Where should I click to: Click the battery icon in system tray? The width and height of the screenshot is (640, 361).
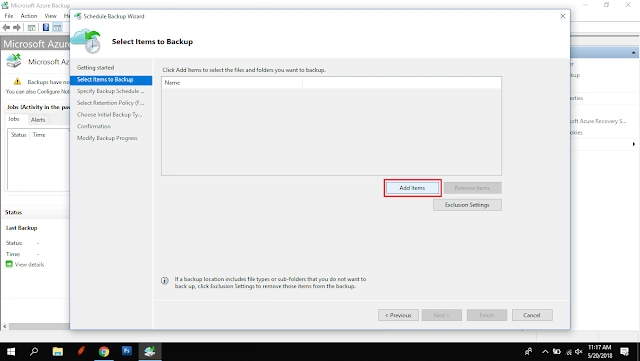(556, 352)
